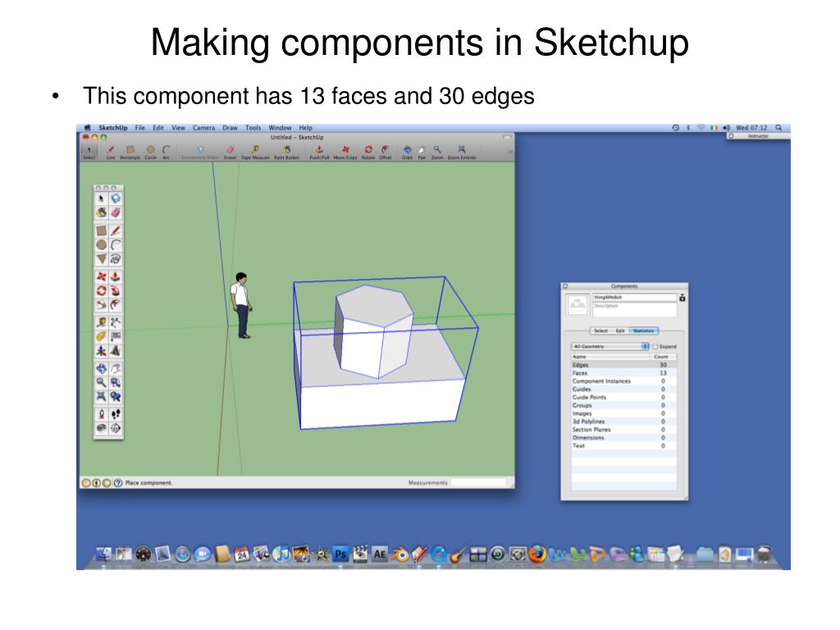Select the Arc tool in top toolbar
This screenshot has height=630, width=840.
coord(166,152)
